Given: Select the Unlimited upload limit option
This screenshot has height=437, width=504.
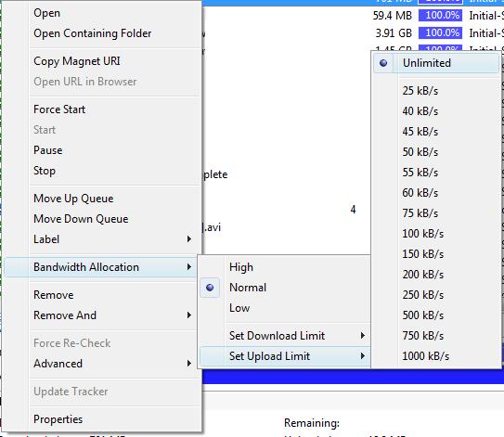Looking at the screenshot, I should tap(436, 63).
